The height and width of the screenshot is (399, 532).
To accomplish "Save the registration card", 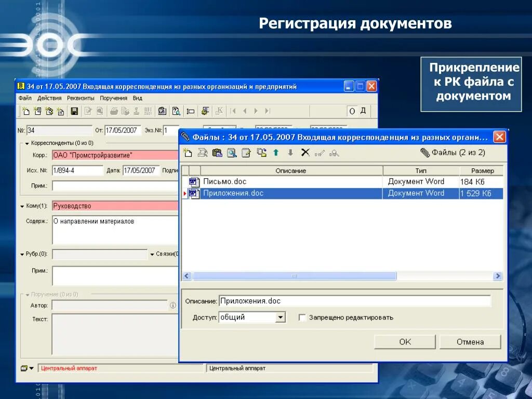I will click(x=75, y=111).
